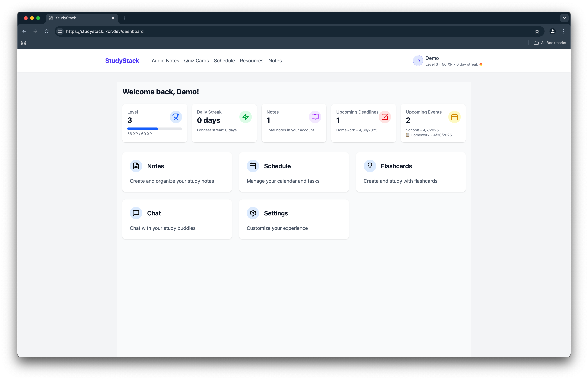Click the Level XP progress bar
Image resolution: width=588 pixels, height=380 pixels.
155,129
